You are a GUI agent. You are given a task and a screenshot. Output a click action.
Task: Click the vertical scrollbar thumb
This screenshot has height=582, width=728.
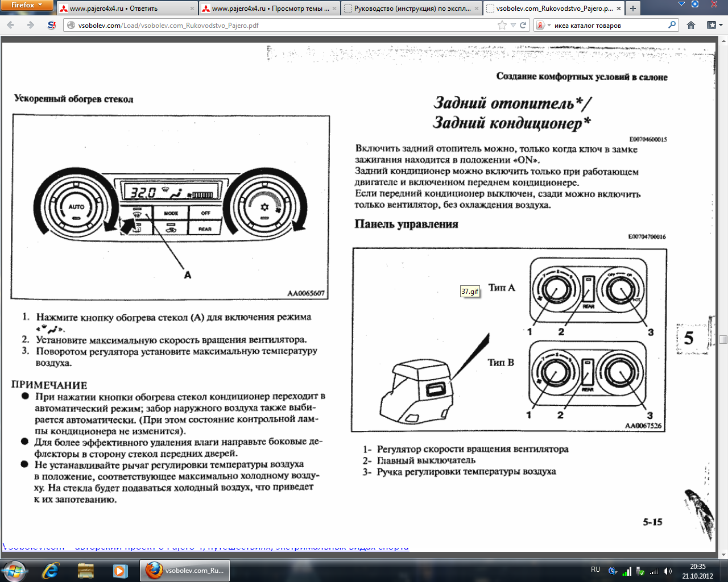coord(723,339)
